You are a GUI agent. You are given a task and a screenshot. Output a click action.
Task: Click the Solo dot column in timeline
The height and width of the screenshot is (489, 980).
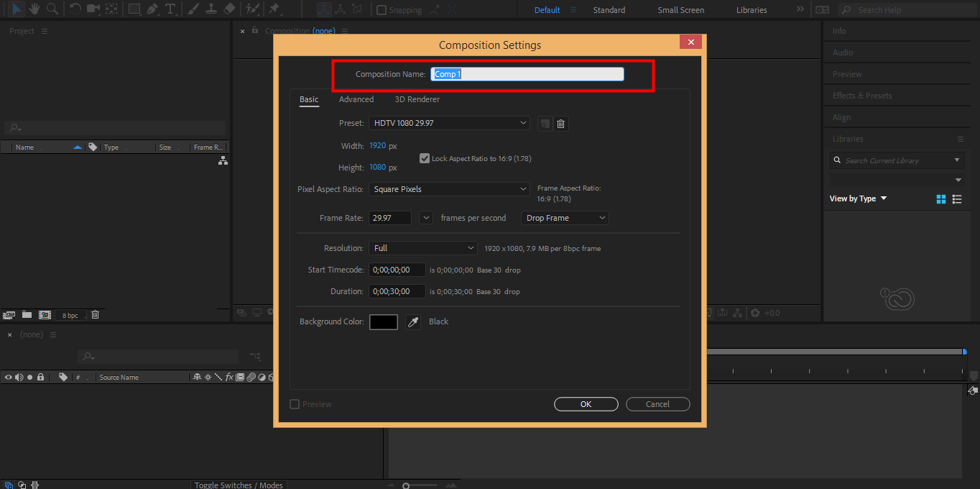pos(29,377)
